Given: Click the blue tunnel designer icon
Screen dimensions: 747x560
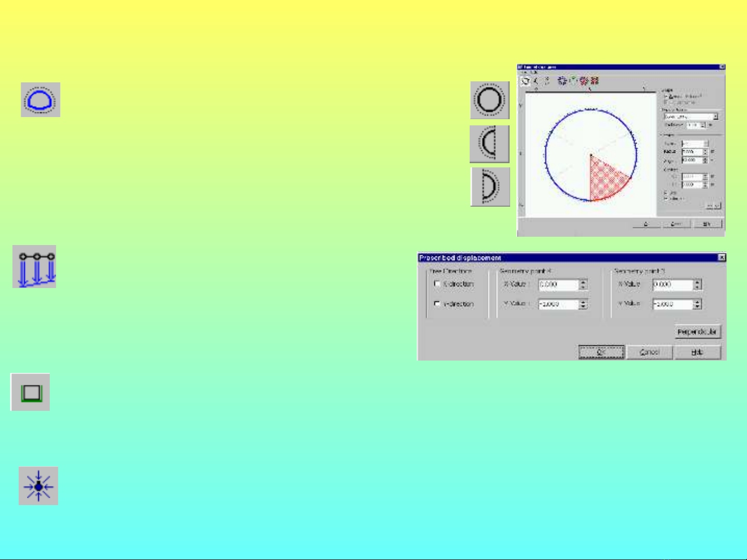Looking at the screenshot, I should click(x=40, y=99).
